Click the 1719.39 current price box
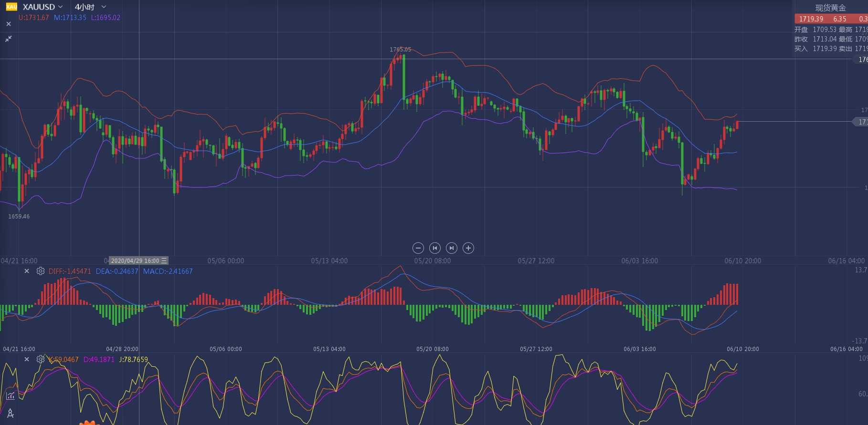The height and width of the screenshot is (425, 868). coord(811,19)
